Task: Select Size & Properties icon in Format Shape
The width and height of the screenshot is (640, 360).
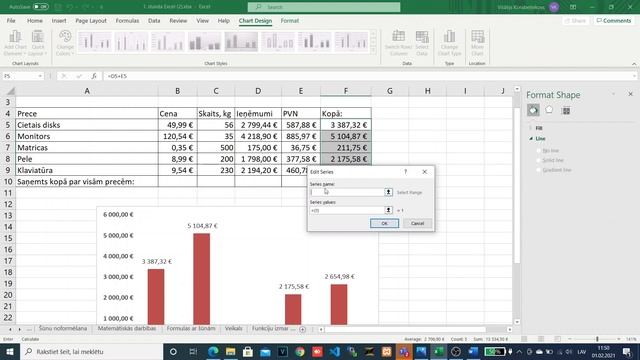Action: tap(566, 110)
